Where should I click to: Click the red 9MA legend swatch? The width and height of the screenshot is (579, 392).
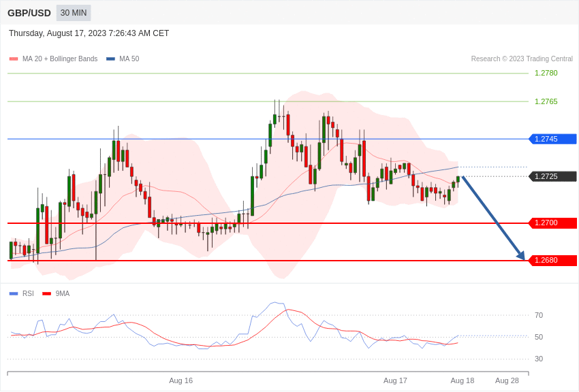[x=46, y=293]
